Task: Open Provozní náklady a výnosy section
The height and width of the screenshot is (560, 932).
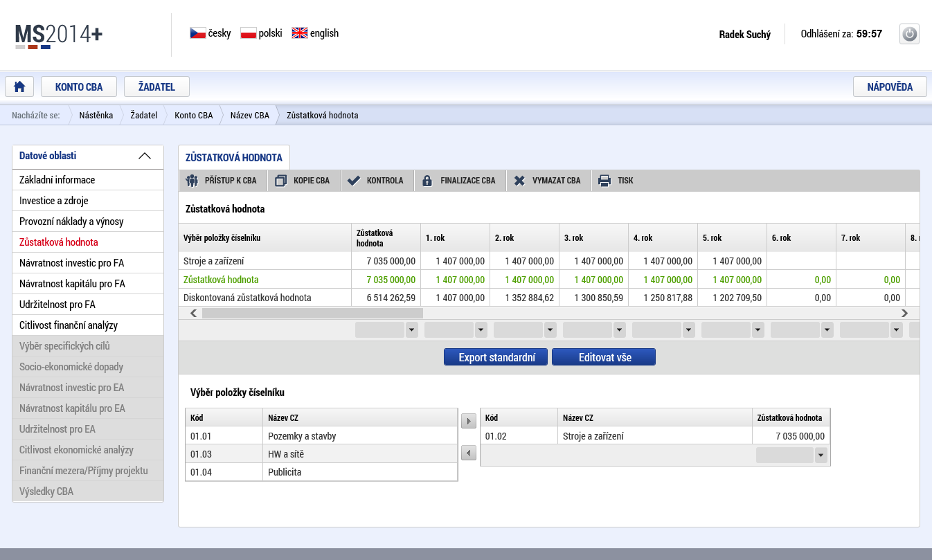Action: tap(88, 222)
